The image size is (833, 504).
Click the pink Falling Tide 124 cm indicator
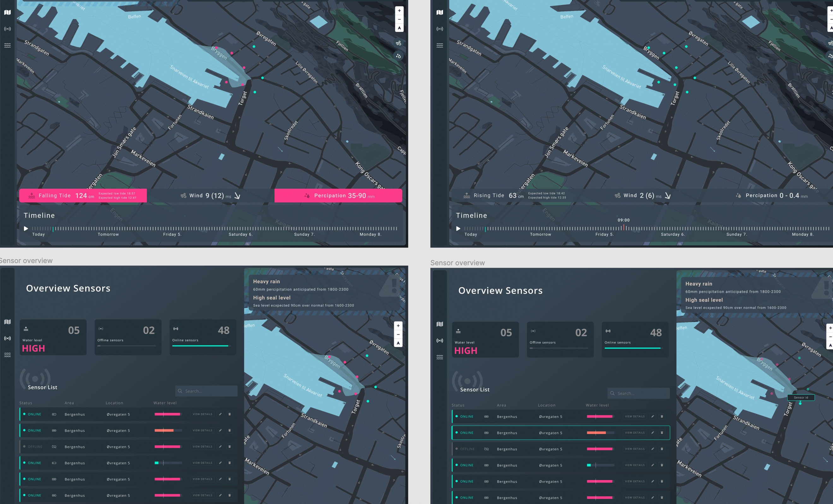coord(83,196)
